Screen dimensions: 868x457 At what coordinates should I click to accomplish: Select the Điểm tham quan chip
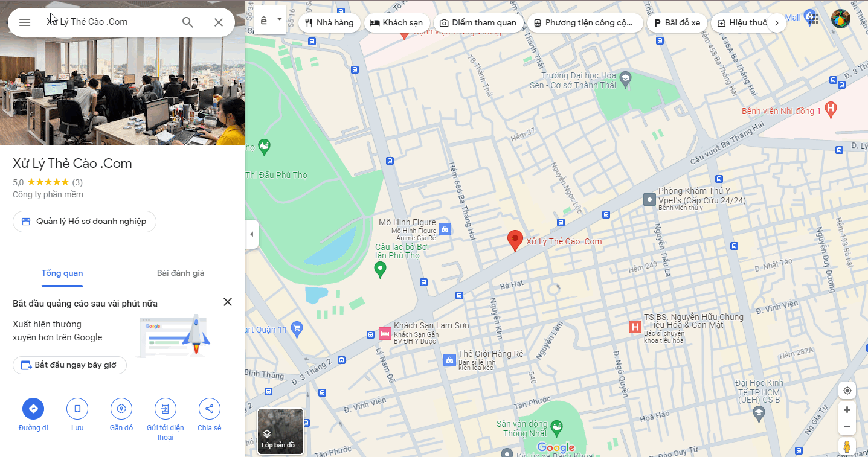click(478, 23)
